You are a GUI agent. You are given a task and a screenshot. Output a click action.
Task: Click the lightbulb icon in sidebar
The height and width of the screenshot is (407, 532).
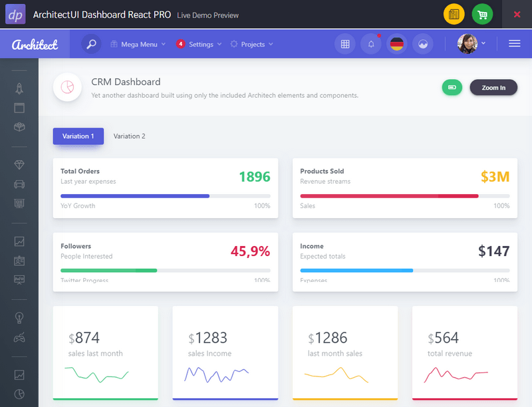(x=19, y=318)
